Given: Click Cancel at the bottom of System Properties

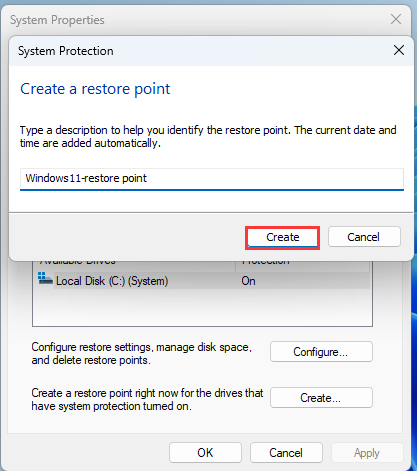Looking at the screenshot, I should click(286, 453).
